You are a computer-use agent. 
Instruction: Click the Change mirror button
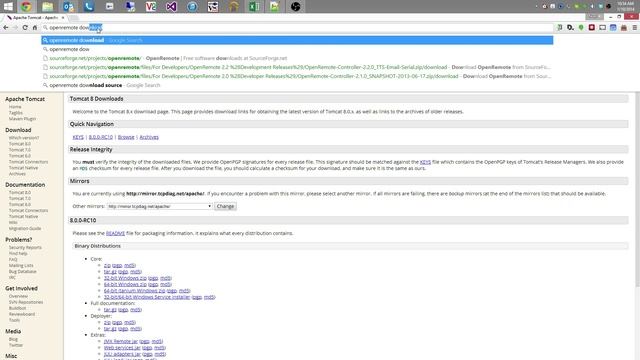(225, 206)
